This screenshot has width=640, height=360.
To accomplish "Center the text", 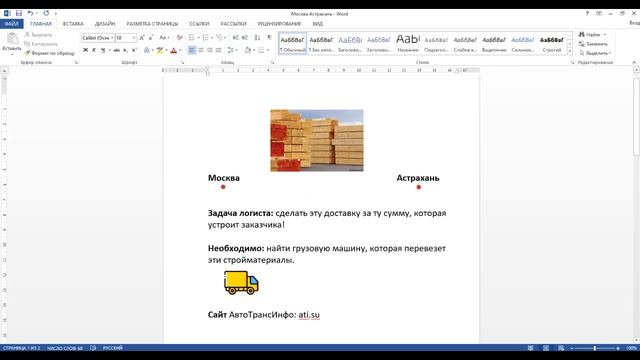I will (x=201, y=50).
